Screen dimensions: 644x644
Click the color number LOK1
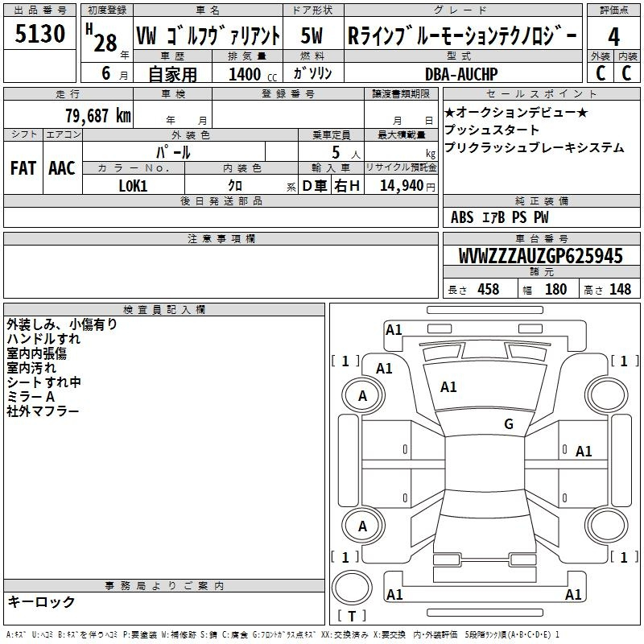click(133, 186)
